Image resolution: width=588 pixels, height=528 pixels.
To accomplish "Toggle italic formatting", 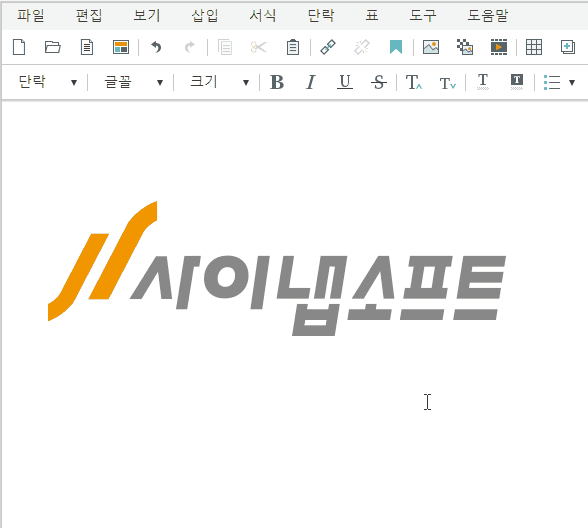I will tap(311, 82).
